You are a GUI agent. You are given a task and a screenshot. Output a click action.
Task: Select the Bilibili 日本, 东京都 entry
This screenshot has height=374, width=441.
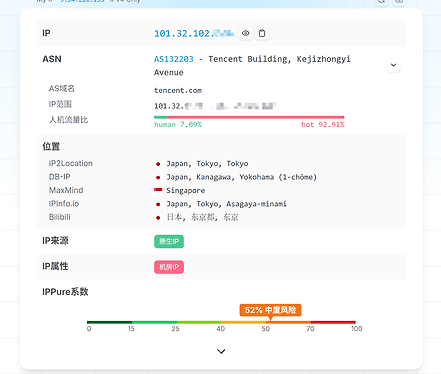point(202,217)
